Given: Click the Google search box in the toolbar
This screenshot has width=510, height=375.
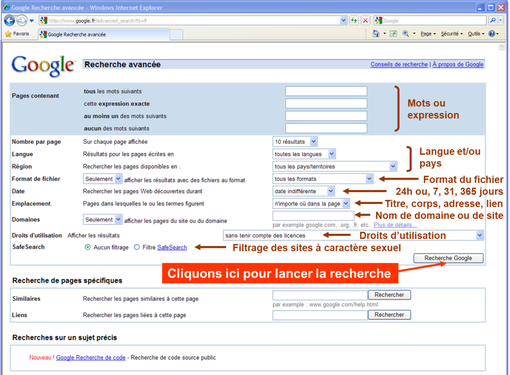Looking at the screenshot, I should tap(430, 21).
